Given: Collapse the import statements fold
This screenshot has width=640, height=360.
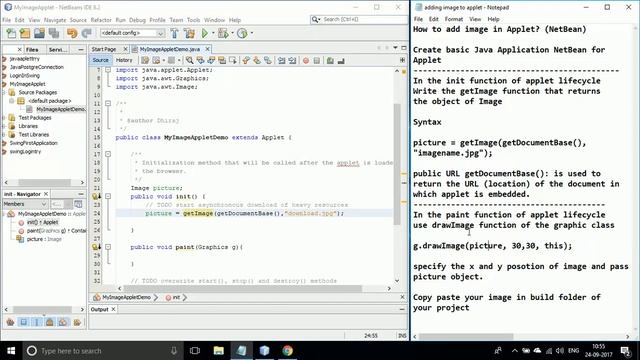Looking at the screenshot, I should [108, 70].
